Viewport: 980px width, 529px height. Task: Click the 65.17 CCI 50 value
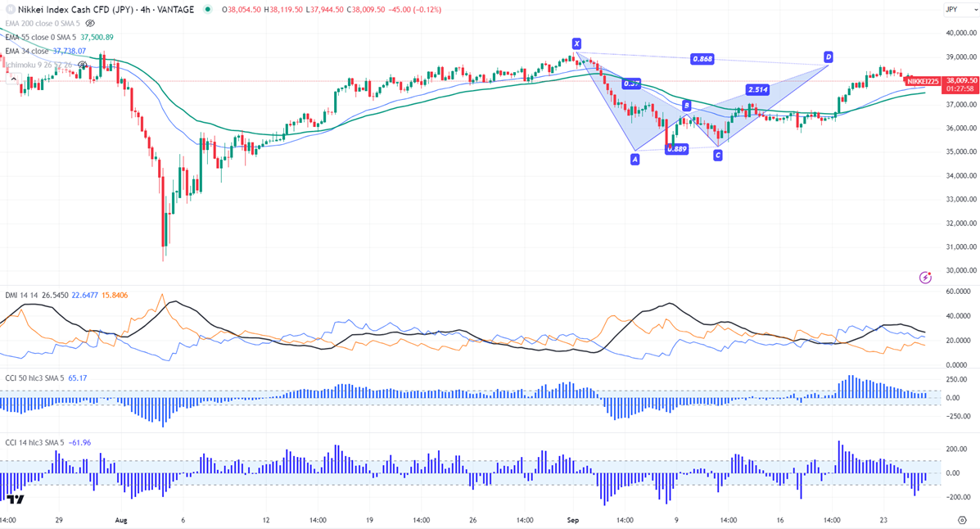click(x=78, y=378)
